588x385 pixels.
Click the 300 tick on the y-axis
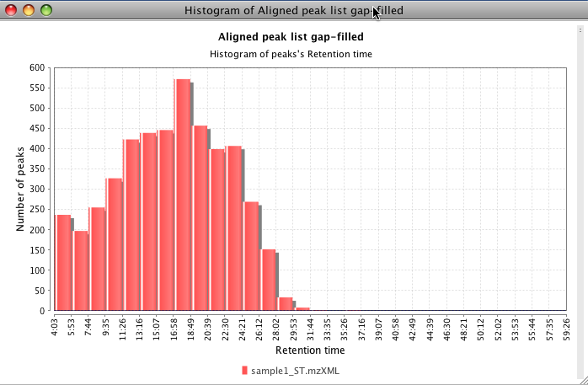pyautogui.click(x=37, y=190)
